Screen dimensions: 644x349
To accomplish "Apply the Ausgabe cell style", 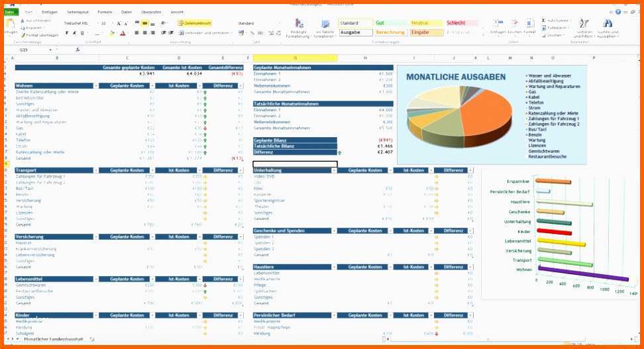I will pos(356,32).
